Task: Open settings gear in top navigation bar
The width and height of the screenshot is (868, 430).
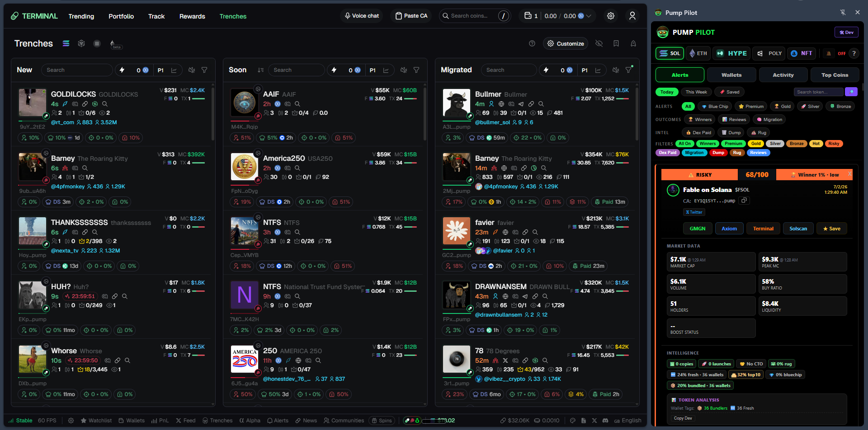Action: pos(611,16)
